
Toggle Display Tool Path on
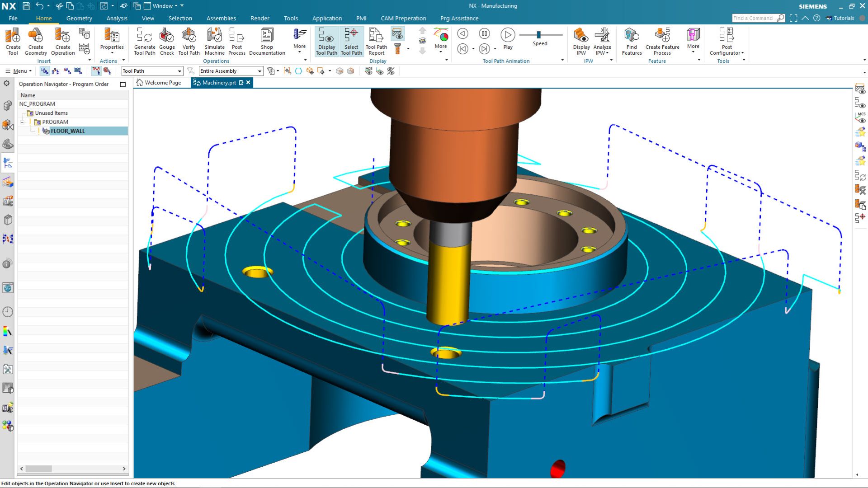pos(326,41)
